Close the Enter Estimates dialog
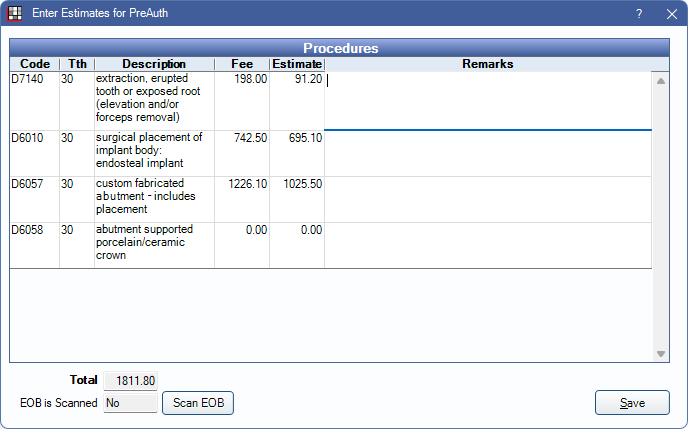Image resolution: width=688 pixels, height=429 pixels. (x=670, y=14)
